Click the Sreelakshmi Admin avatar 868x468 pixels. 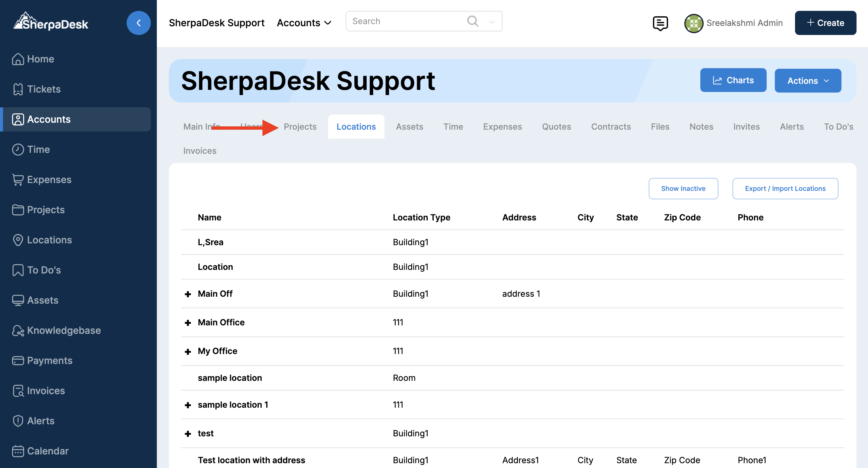click(693, 23)
